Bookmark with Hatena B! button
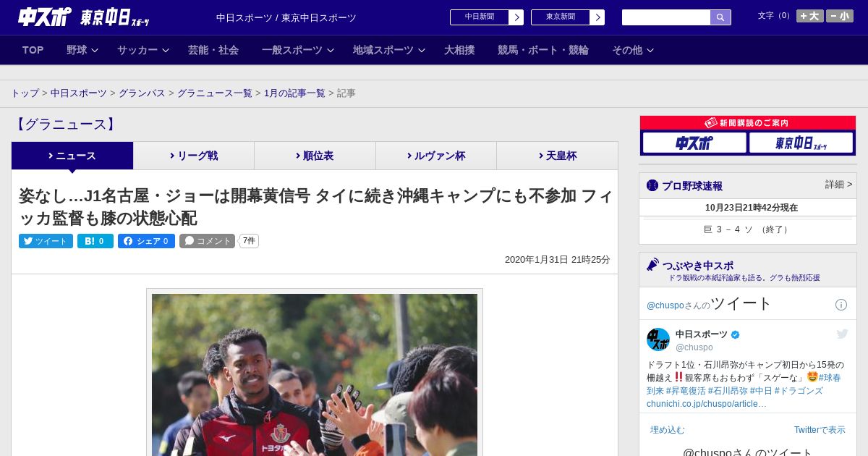The image size is (868, 456). coord(95,241)
